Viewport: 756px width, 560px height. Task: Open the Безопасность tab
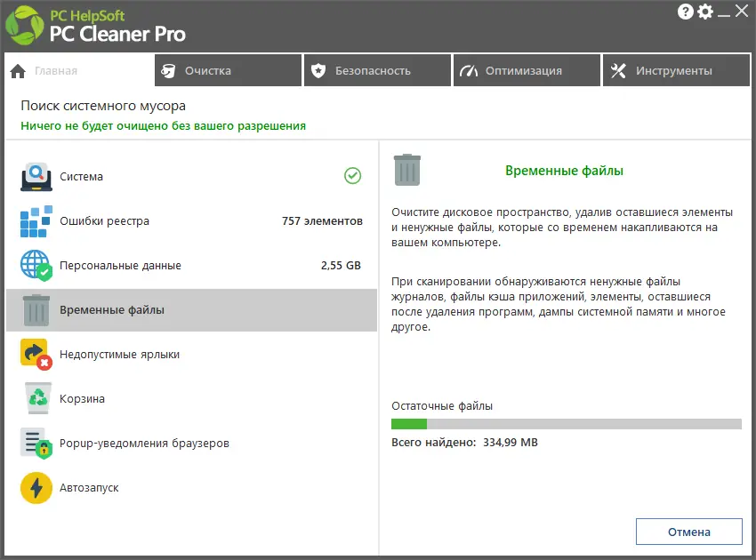tap(377, 70)
